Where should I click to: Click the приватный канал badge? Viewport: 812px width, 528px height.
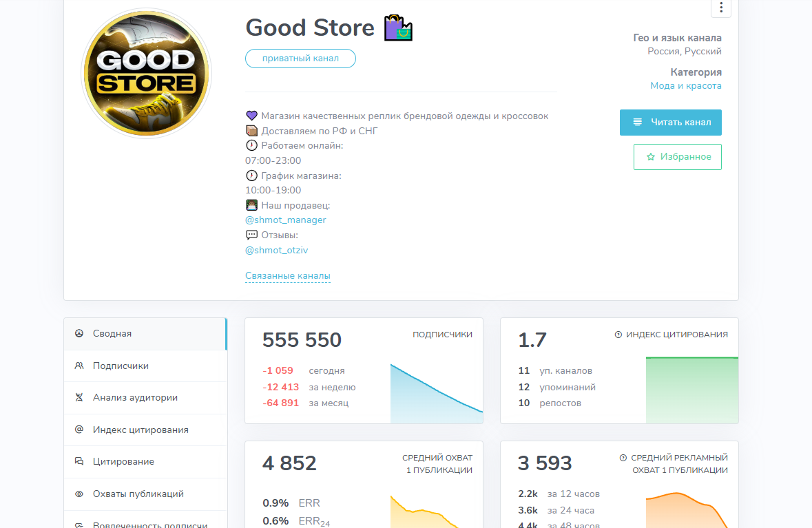(300, 59)
